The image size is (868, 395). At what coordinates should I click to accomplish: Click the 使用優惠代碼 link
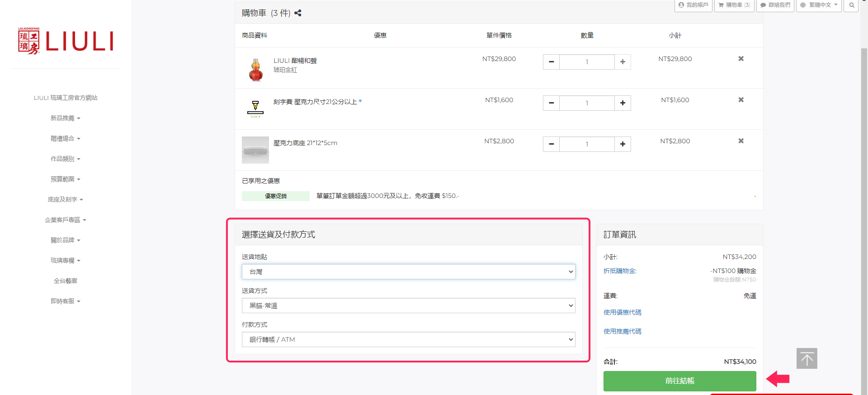[x=623, y=312]
